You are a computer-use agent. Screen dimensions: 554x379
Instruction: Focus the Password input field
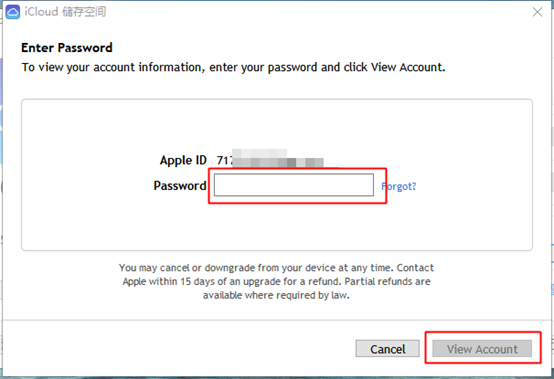pyautogui.click(x=294, y=185)
